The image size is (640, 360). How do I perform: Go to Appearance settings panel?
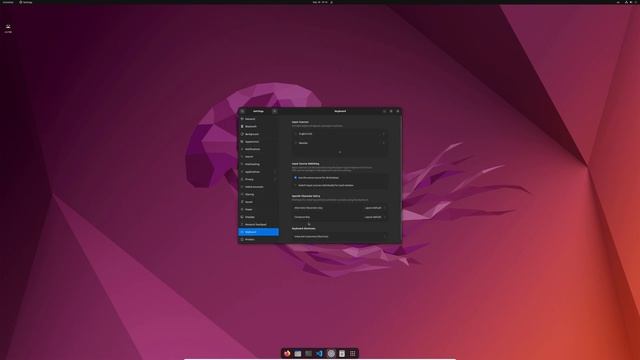pyautogui.click(x=259, y=142)
